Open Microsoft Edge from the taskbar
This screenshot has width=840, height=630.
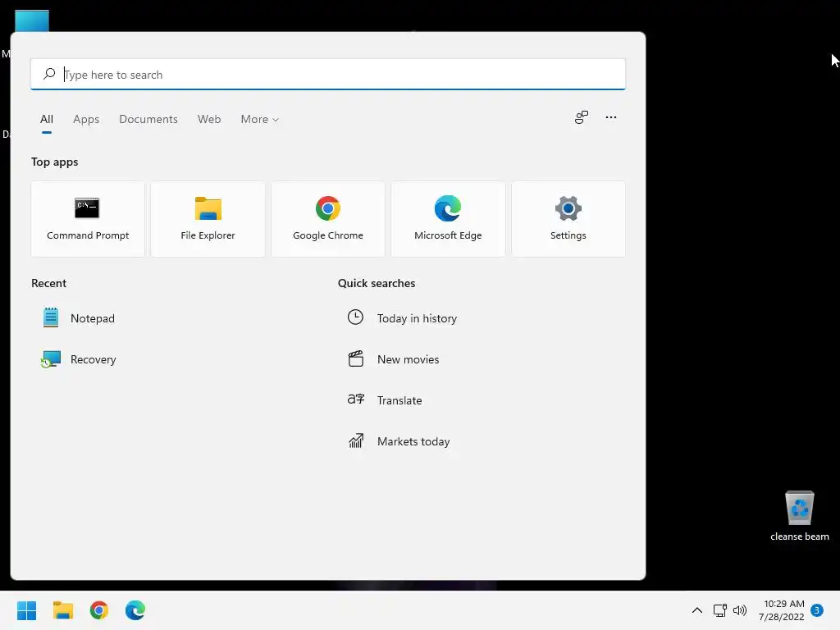(x=135, y=610)
